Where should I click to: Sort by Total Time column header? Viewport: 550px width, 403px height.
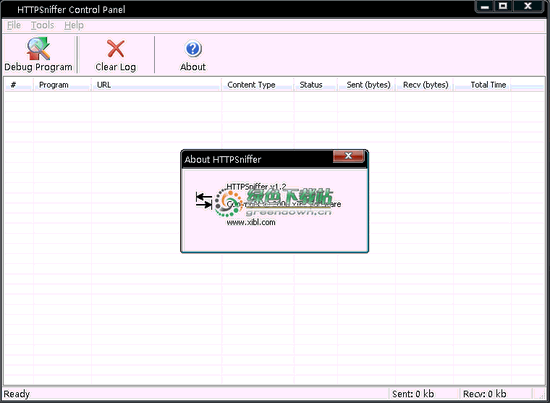click(x=482, y=85)
